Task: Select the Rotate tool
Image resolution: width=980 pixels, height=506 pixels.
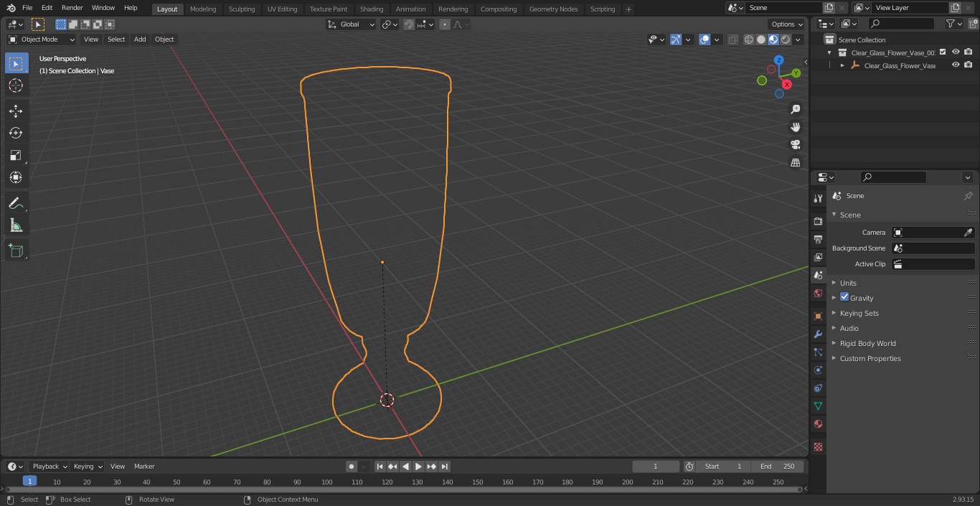Action: point(16,133)
